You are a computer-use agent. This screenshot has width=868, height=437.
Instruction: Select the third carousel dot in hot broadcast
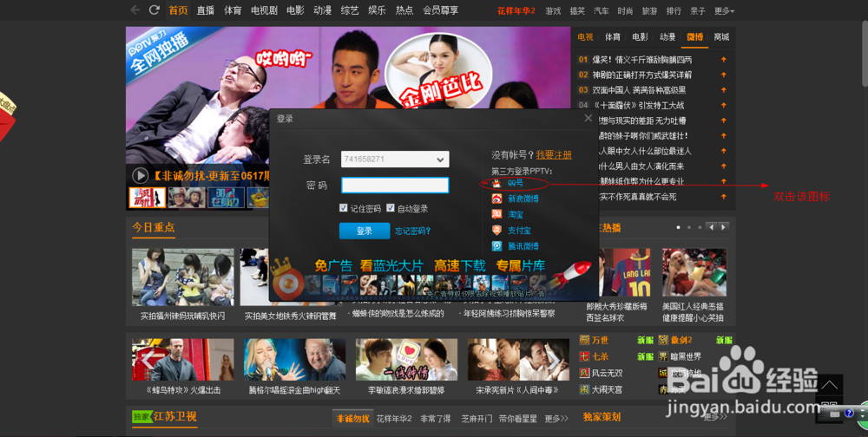point(700,227)
